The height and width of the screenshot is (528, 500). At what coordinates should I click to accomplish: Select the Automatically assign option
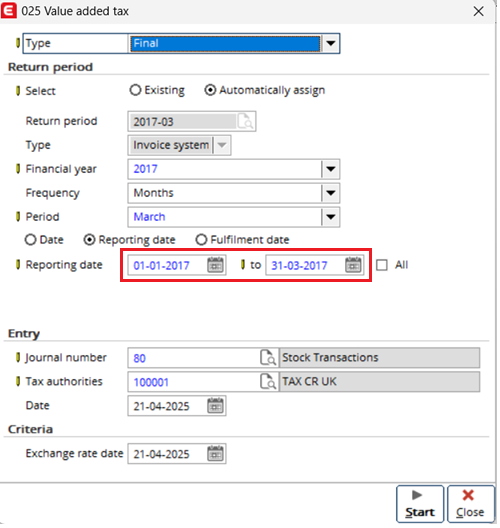pos(210,90)
